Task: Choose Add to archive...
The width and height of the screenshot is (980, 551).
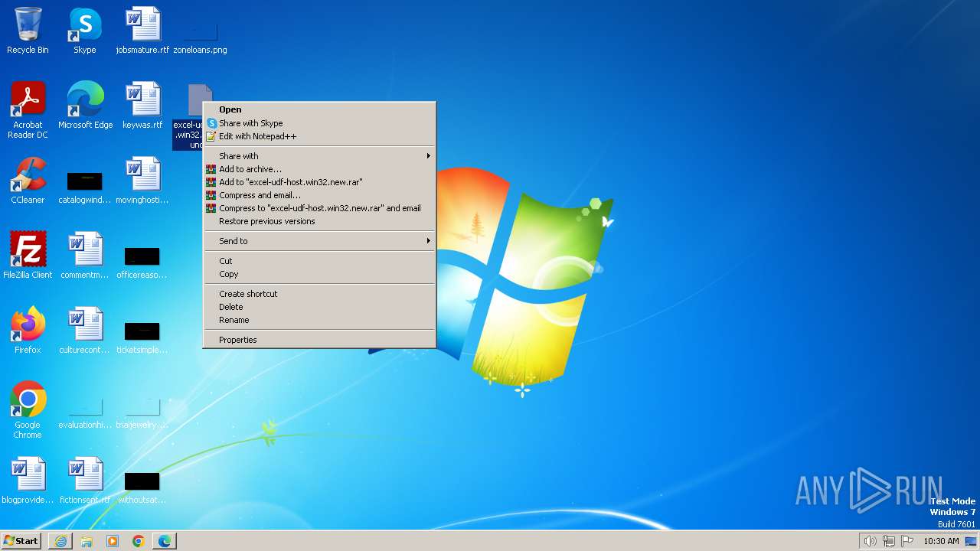Action: coord(319,169)
